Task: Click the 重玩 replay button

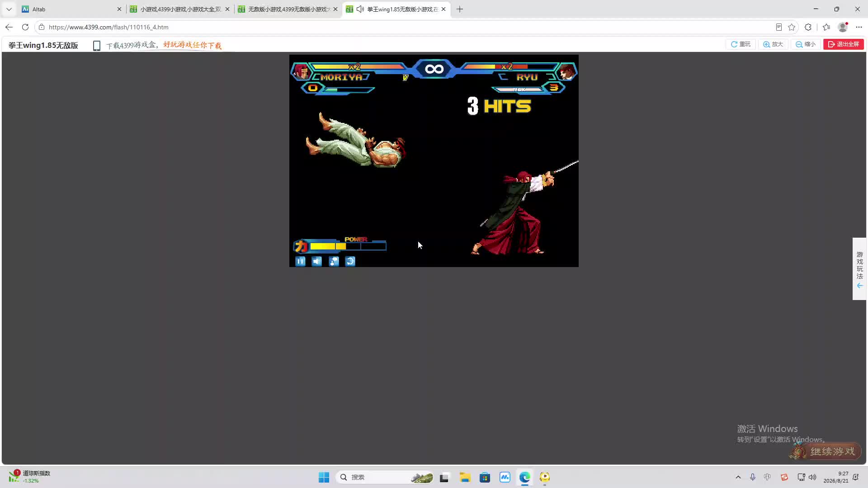Action: 741,44
